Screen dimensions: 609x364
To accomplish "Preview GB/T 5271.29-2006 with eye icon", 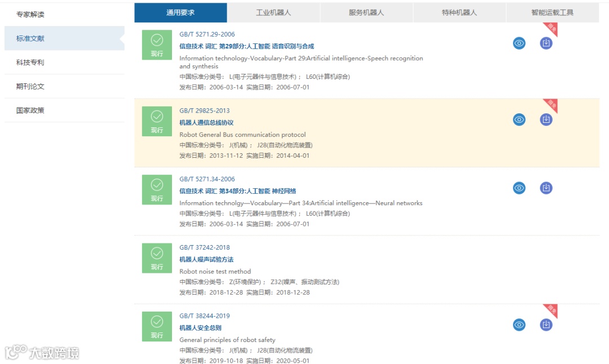I will [519, 43].
